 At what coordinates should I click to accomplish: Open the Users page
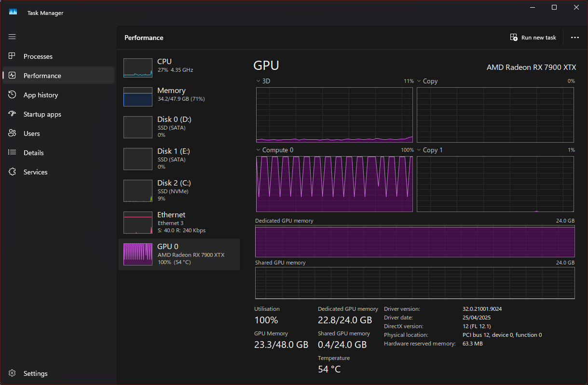(32, 133)
